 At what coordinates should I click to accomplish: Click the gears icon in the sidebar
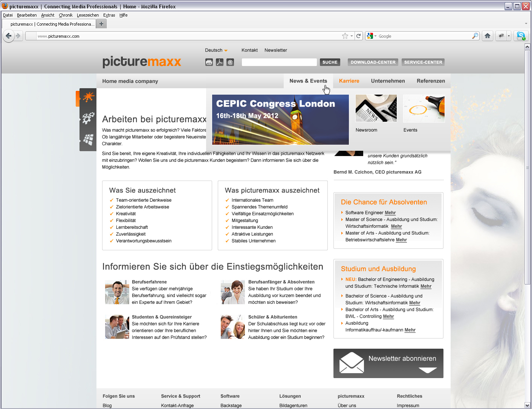tap(88, 118)
